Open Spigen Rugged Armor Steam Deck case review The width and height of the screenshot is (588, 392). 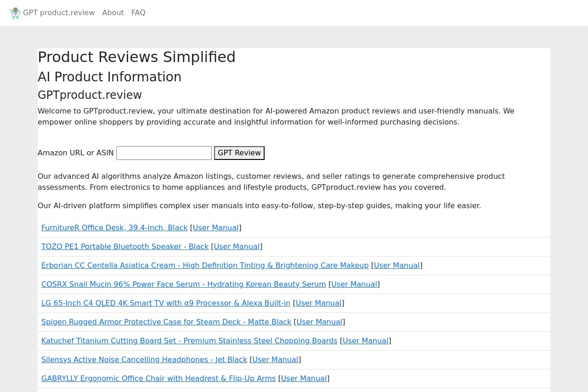pos(166,322)
